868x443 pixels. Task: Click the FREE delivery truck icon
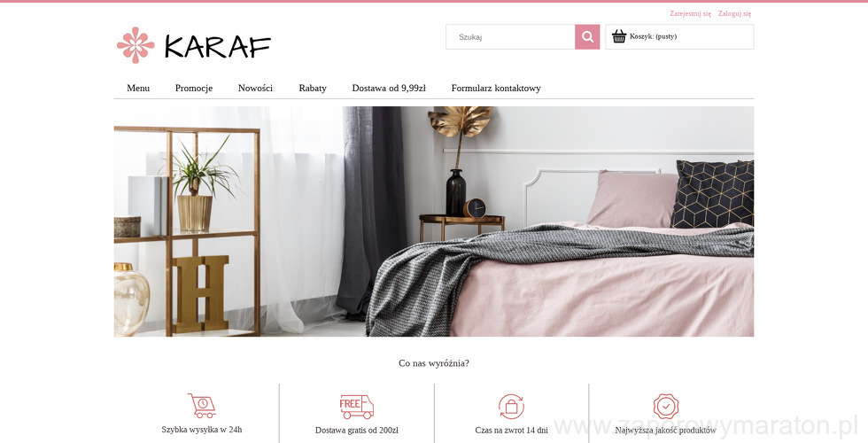point(356,407)
